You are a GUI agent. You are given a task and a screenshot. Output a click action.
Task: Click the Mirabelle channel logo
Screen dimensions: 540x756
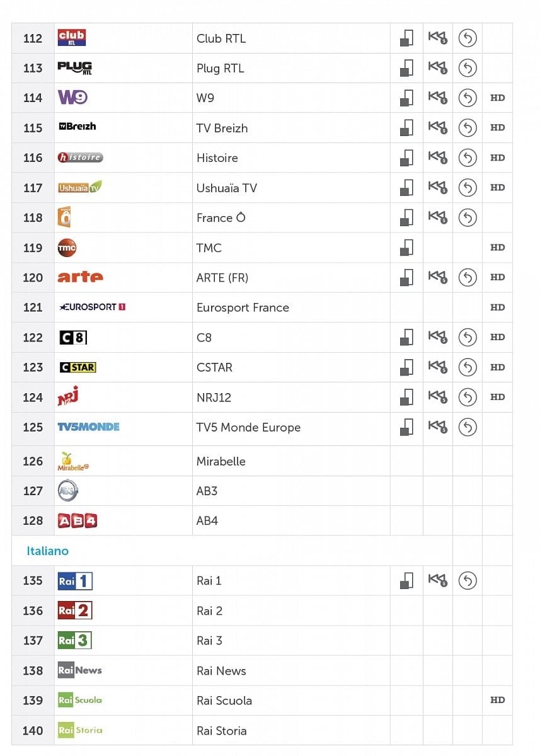(71, 461)
